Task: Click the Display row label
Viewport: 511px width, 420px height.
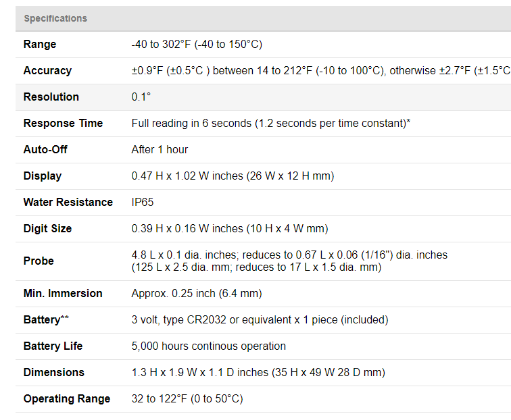Action: [x=42, y=176]
